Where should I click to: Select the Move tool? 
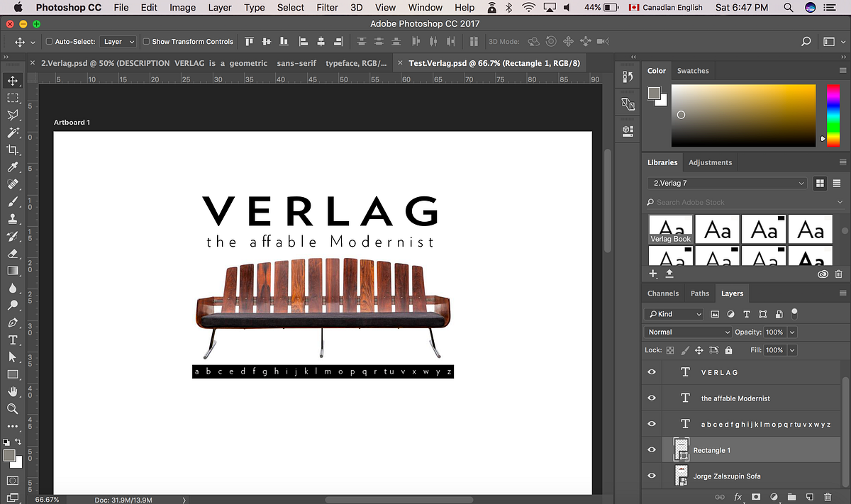[13, 81]
